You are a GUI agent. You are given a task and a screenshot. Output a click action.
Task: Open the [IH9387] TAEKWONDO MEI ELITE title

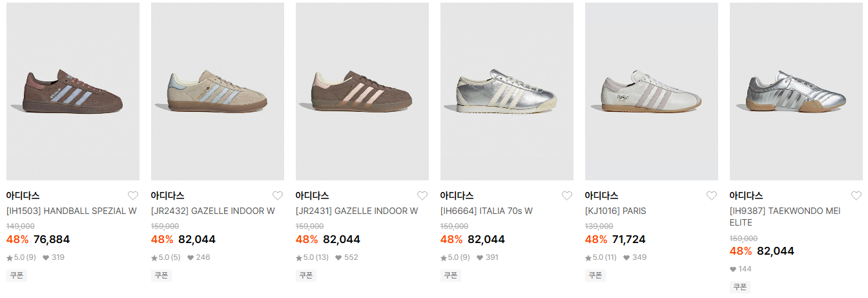coord(785,217)
